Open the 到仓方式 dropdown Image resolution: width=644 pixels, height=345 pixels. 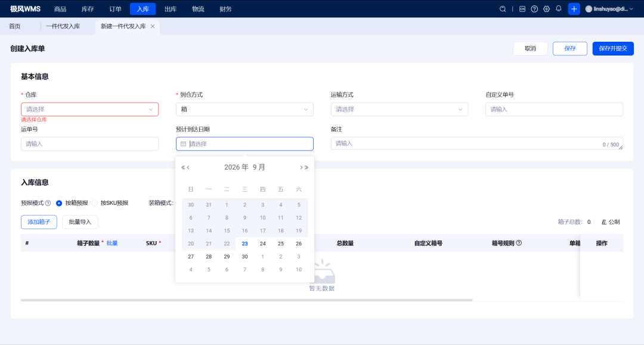click(244, 109)
